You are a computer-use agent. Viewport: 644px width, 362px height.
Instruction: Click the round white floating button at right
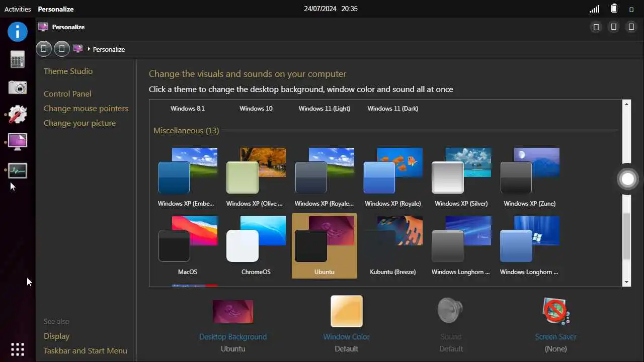coord(627,179)
